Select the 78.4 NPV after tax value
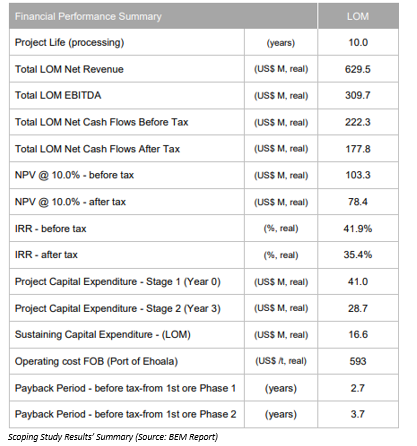Screen dimensions: 417x446 (358, 202)
